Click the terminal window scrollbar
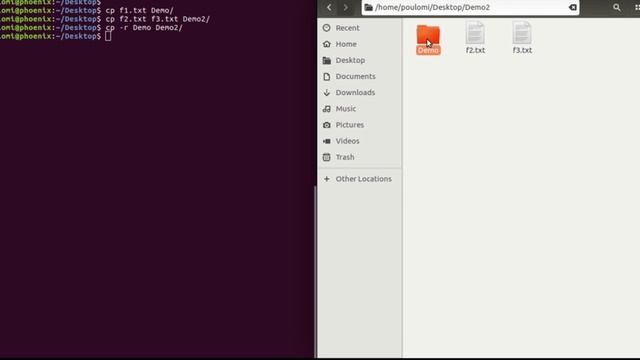Screen dimensions: 640x360 point(315,271)
